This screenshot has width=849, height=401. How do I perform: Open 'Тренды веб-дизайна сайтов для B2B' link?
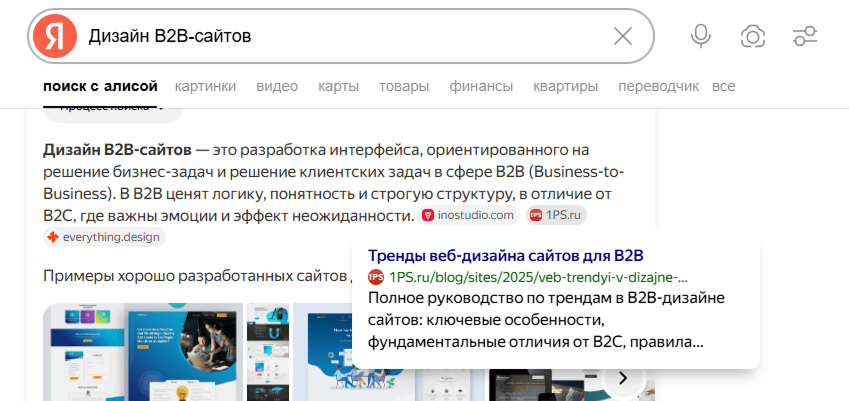[x=506, y=255]
